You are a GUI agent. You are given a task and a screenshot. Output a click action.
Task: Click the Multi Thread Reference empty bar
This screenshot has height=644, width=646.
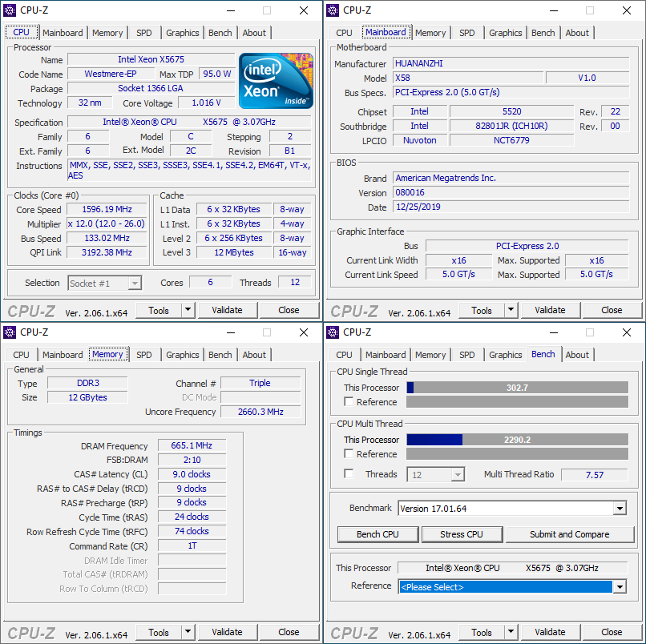(x=518, y=454)
